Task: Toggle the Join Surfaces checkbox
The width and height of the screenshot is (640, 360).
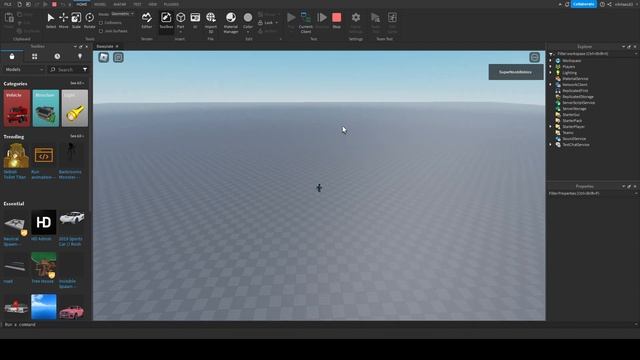Action: click(101, 31)
